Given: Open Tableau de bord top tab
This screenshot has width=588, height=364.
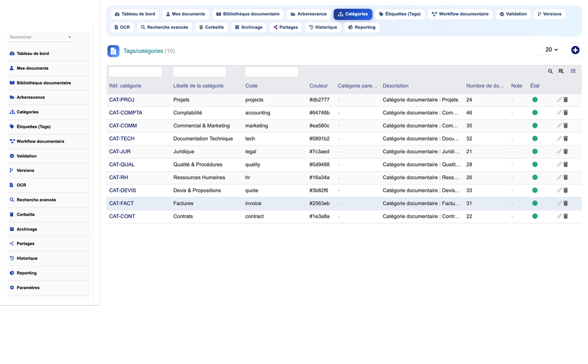Looking at the screenshot, I should click(135, 14).
